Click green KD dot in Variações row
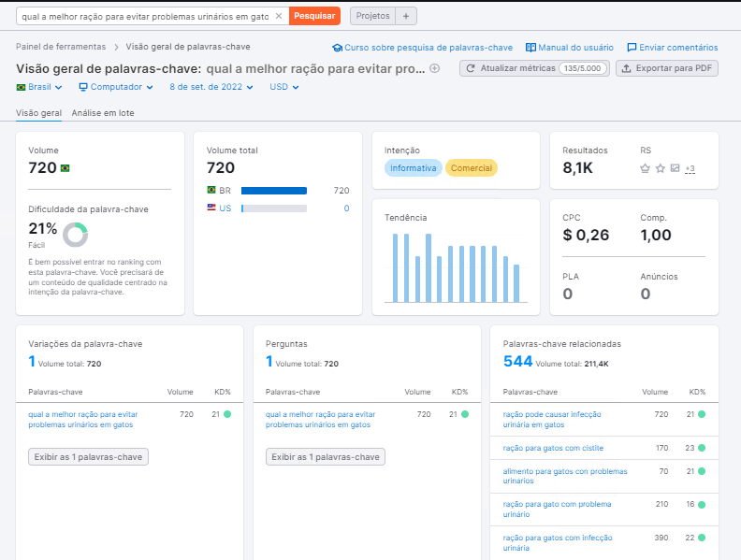Screen dimensions: 741x560 tap(227, 414)
